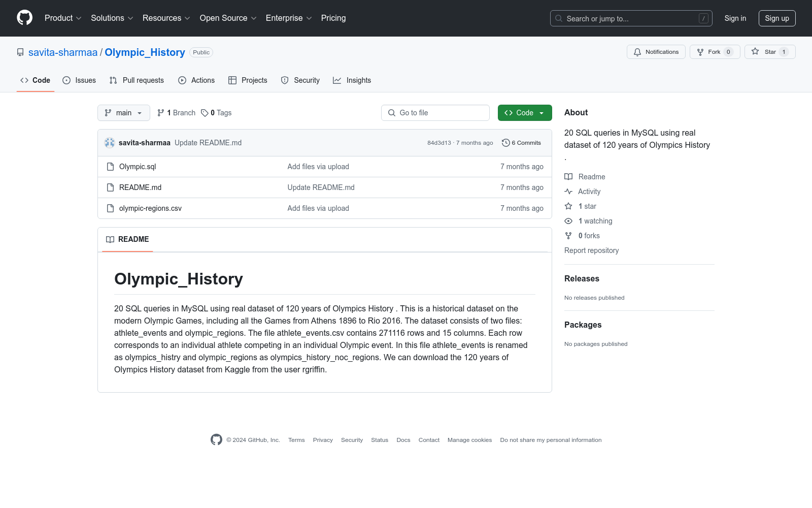The width and height of the screenshot is (812, 508).
Task: Click Report repository link
Action: point(591,250)
